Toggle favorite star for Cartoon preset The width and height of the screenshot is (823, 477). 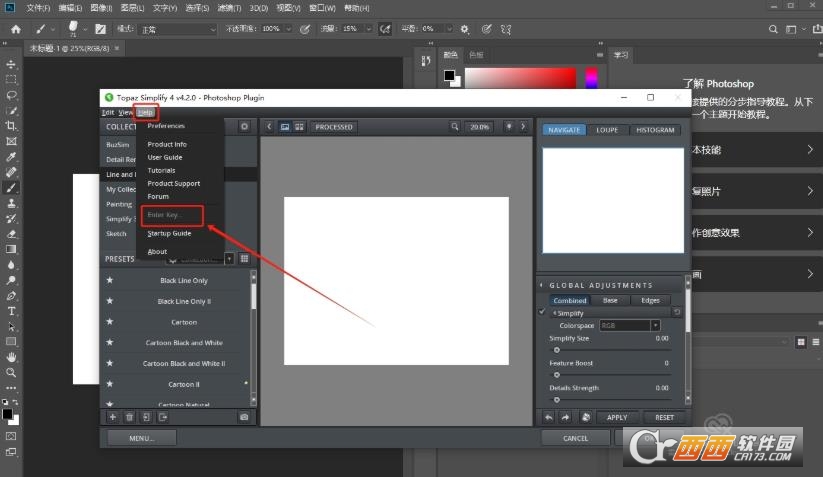point(110,322)
